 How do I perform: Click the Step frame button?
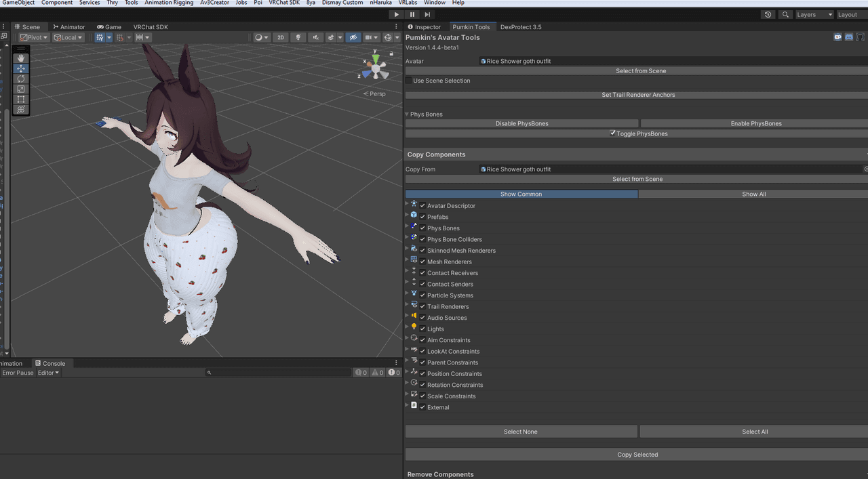click(427, 14)
